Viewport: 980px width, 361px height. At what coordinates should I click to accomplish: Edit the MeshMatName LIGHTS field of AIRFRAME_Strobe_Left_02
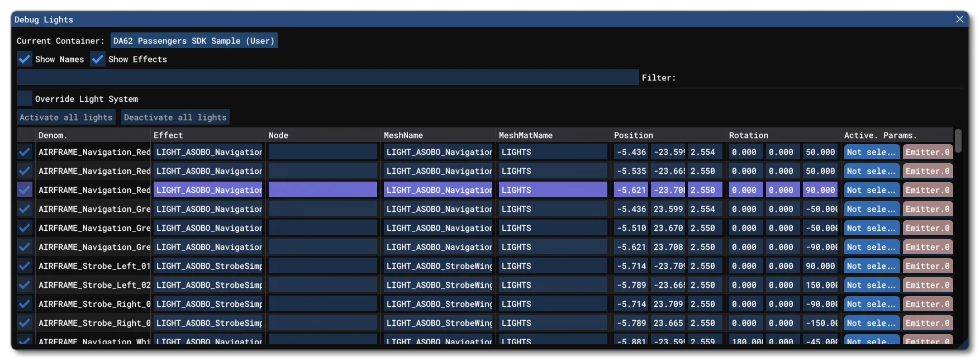pos(553,284)
